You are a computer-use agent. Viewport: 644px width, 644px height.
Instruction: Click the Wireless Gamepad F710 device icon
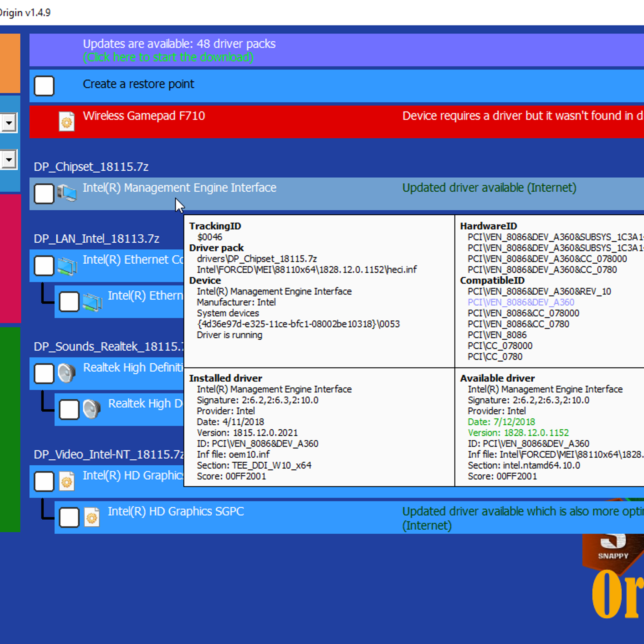click(67, 122)
